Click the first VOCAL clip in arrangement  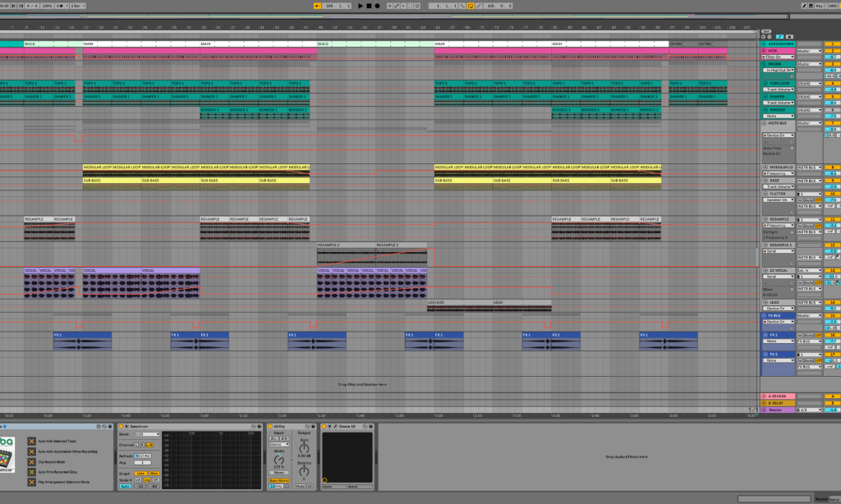(x=31, y=270)
